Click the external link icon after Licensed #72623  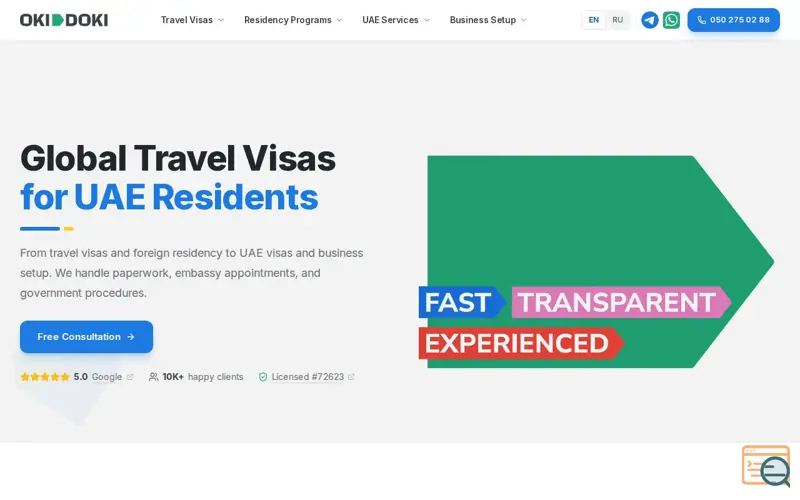(351, 377)
